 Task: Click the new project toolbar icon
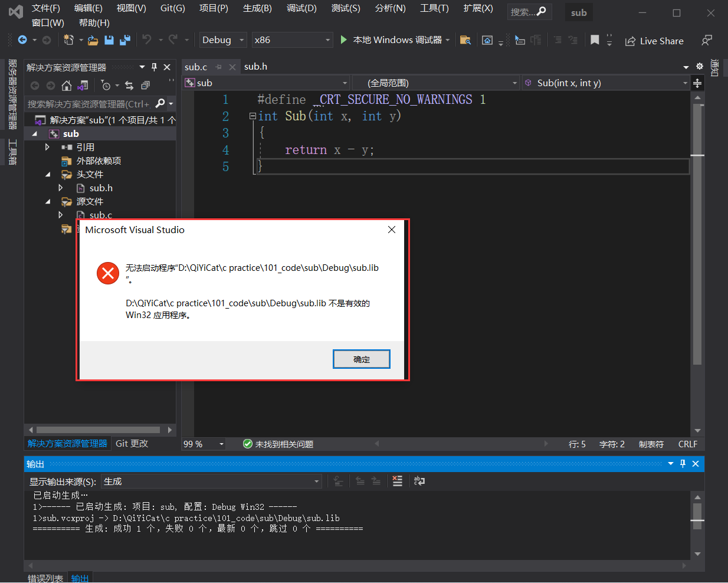click(x=69, y=40)
